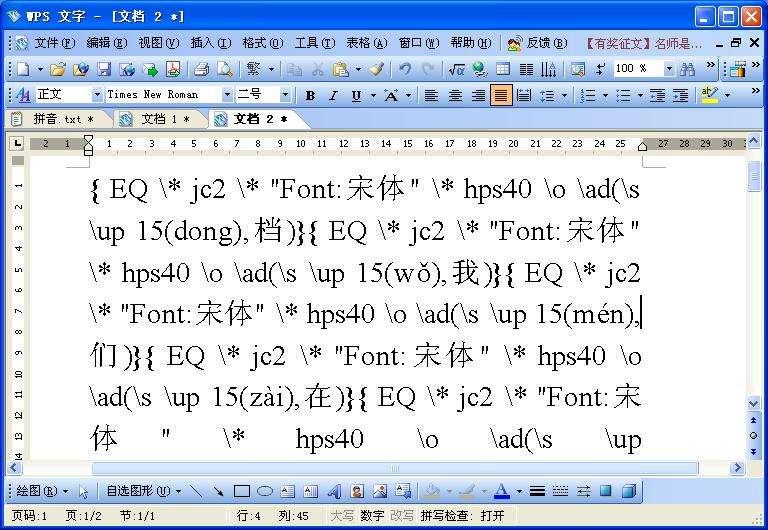
Task: Insert WordArt from the drawing toolbar
Action: pyautogui.click(x=334, y=491)
